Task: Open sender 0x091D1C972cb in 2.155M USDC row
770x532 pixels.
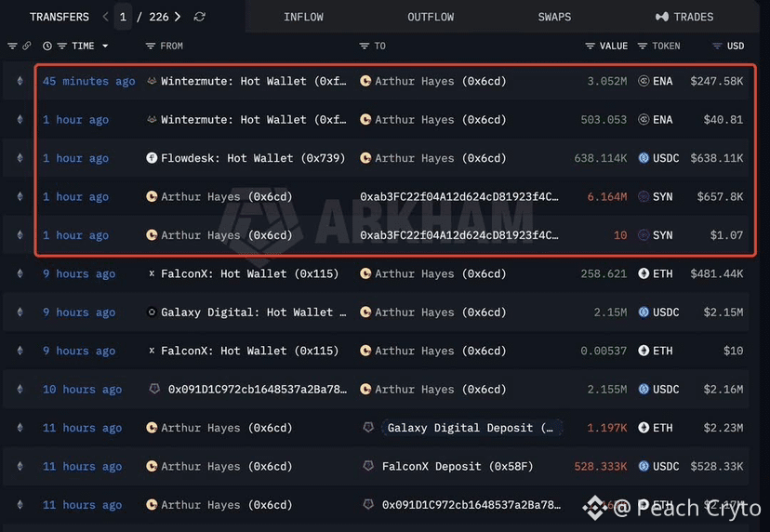Action: point(258,389)
